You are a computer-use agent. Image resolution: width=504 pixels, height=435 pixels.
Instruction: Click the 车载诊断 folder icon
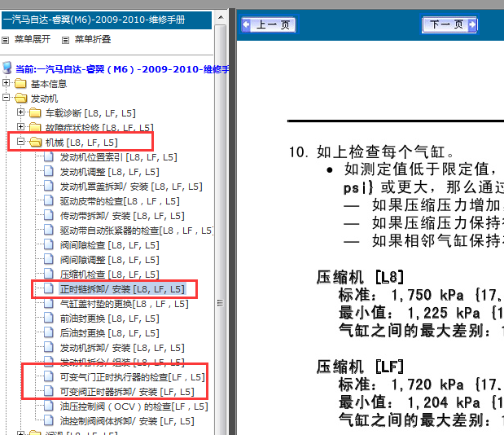[x=35, y=112]
